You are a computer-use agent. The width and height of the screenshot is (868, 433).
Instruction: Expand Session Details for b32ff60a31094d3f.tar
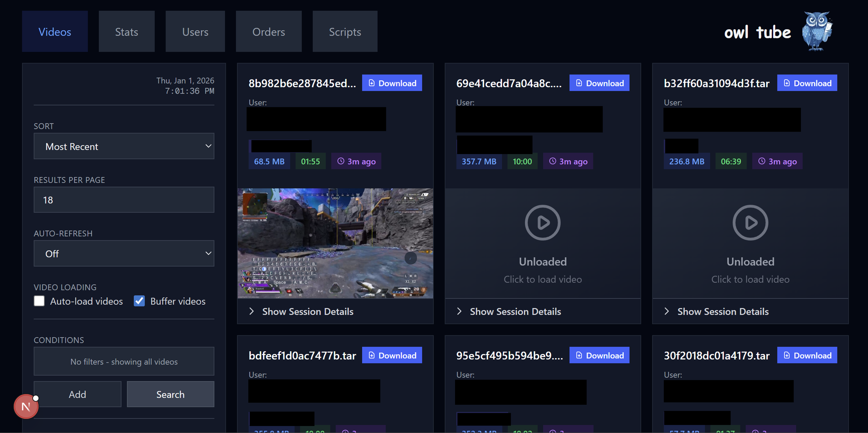tap(750, 311)
